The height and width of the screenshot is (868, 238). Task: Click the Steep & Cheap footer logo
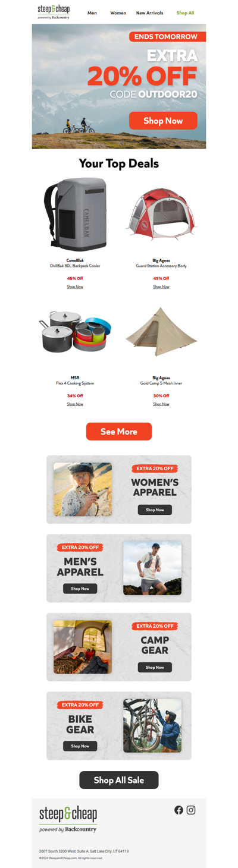point(68,819)
